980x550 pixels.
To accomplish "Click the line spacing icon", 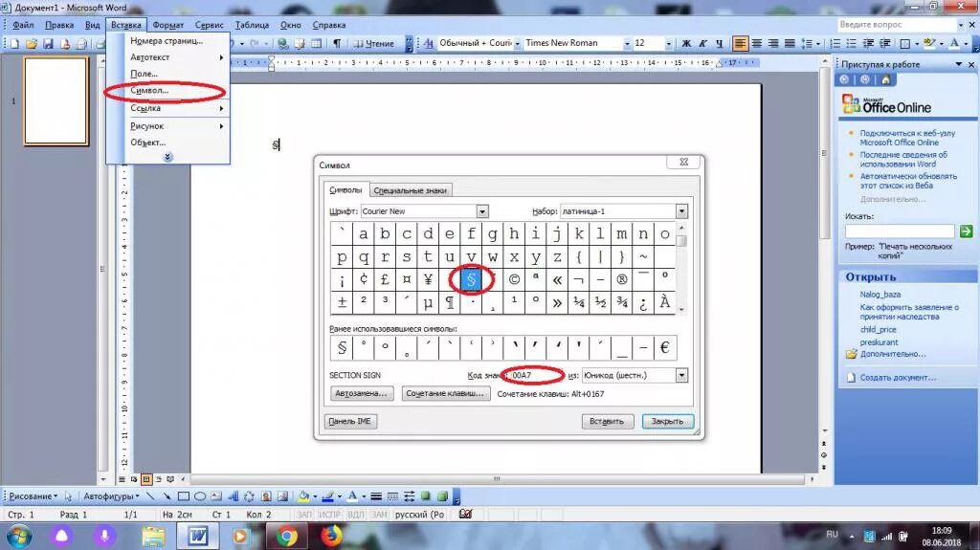I will point(807,43).
